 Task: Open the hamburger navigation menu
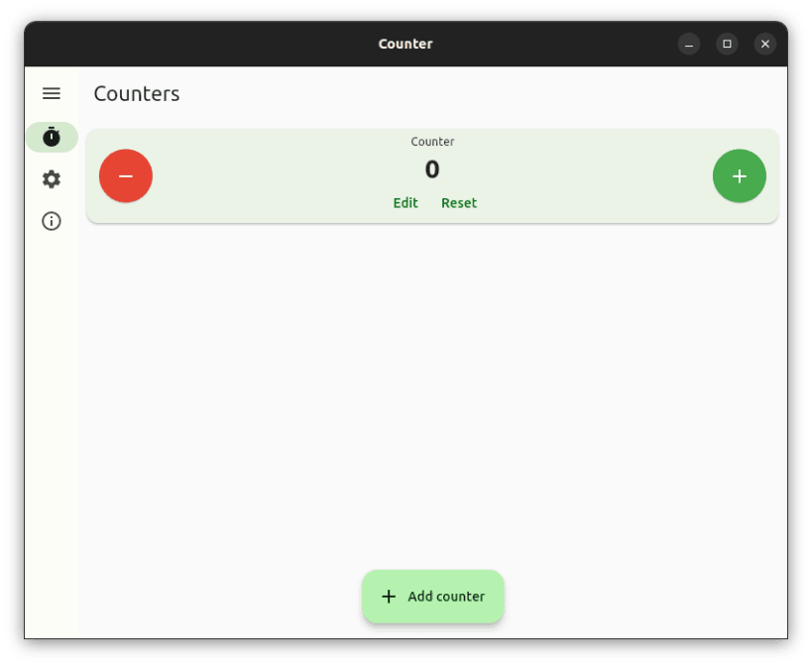(x=52, y=94)
